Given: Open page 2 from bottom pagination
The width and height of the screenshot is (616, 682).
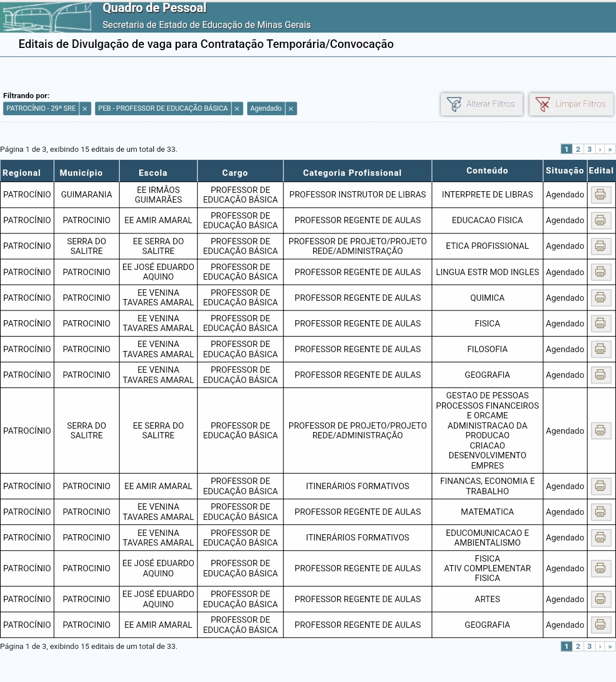Looking at the screenshot, I should [x=578, y=647].
